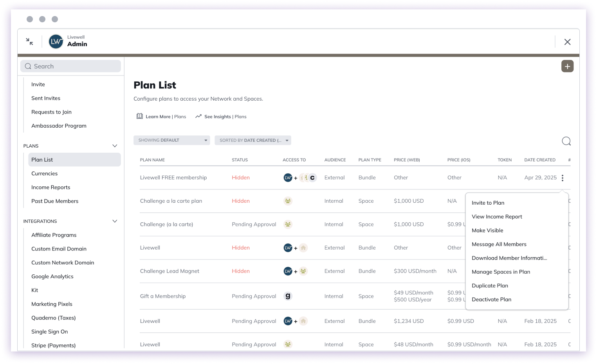
Task: Open the kebab menu on Livewell FREE membership
Action: pos(563,178)
